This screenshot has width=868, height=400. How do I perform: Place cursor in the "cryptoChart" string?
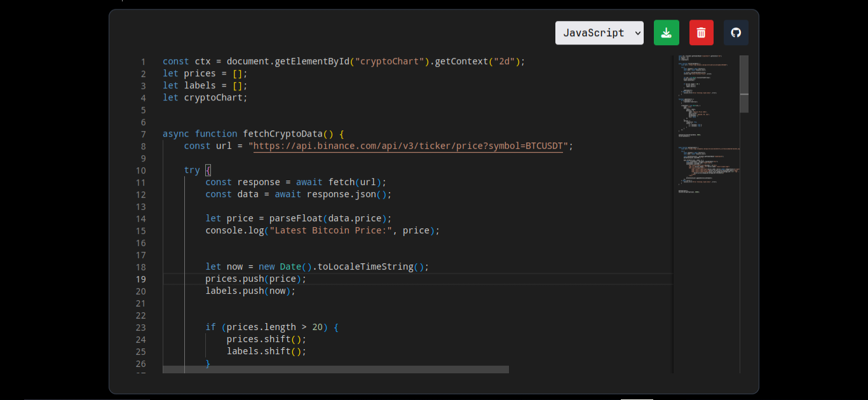pyautogui.click(x=390, y=62)
